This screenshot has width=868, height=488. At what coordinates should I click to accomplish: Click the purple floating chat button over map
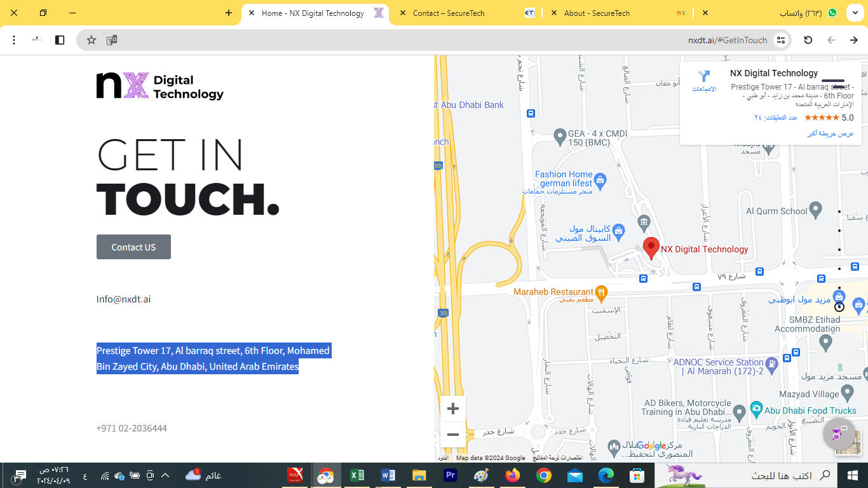click(x=839, y=434)
